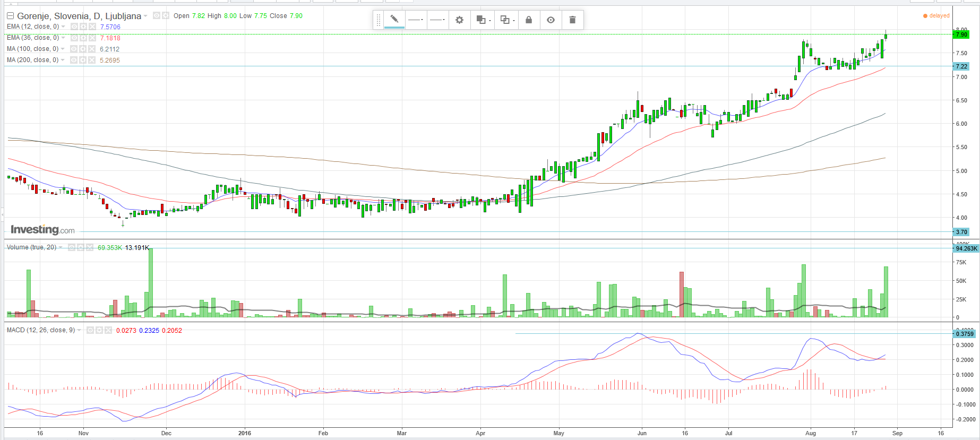Click the Volume (true, 20) label
Image resolution: width=980 pixels, height=440 pixels.
pyautogui.click(x=32, y=247)
